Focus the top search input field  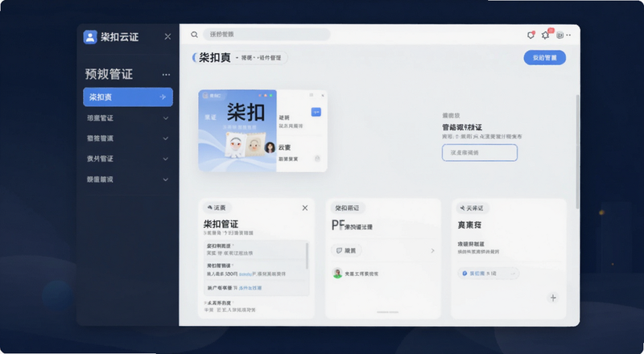[266, 35]
